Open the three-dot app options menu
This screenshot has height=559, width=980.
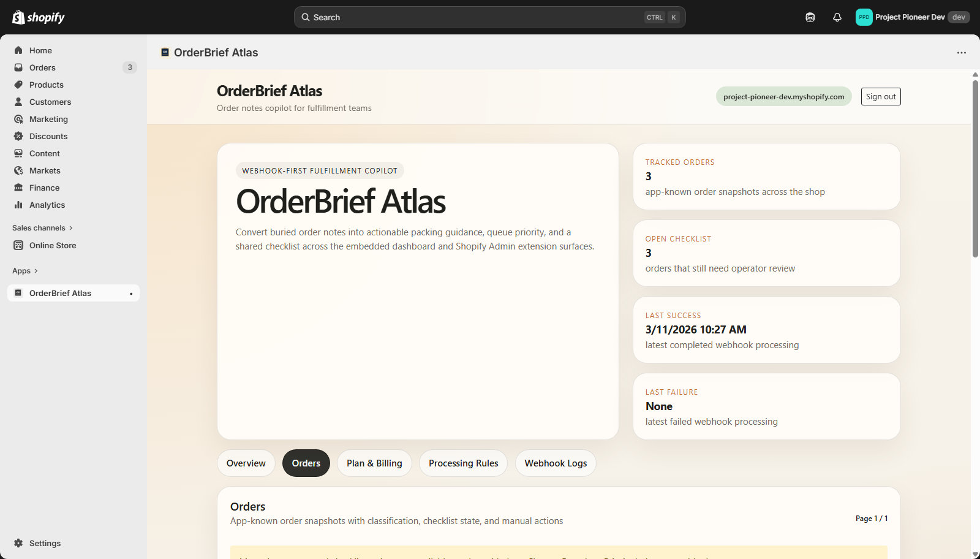[x=962, y=53]
